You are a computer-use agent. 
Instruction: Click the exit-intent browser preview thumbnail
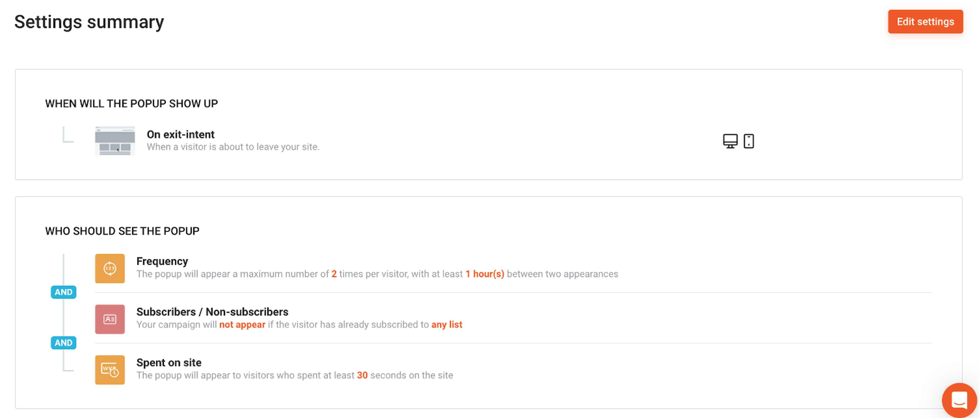tap(115, 141)
